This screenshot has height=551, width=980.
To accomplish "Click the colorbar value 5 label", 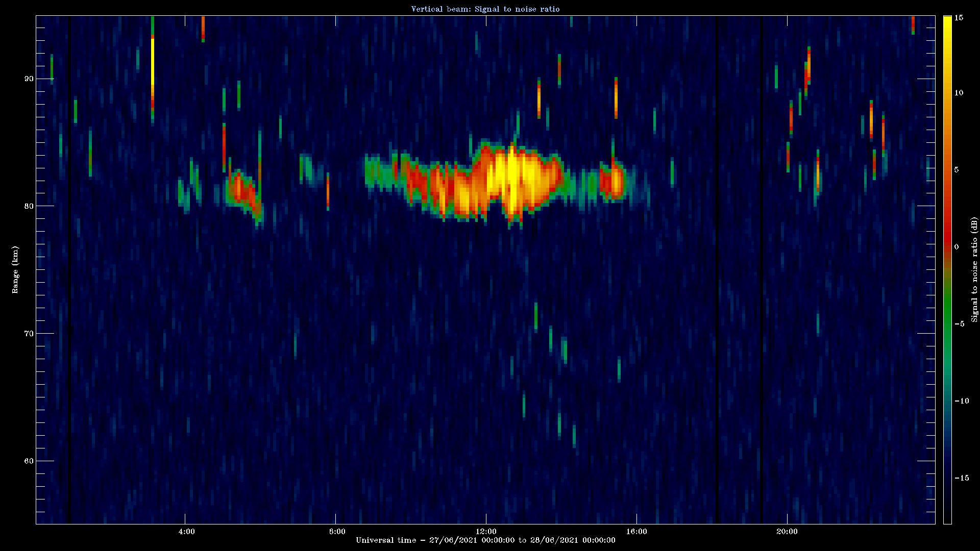I will tap(957, 170).
